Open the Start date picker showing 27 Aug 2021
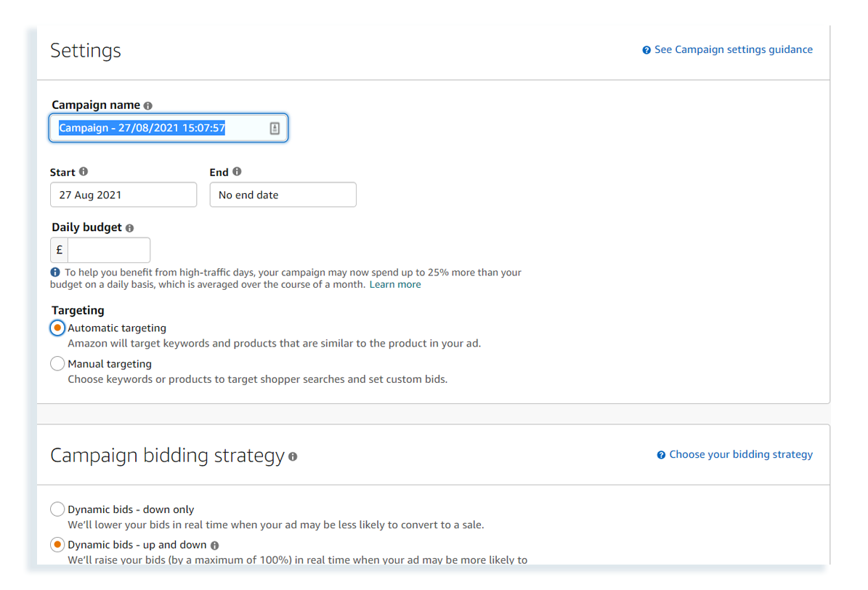This screenshot has height=590, width=868. coord(123,195)
